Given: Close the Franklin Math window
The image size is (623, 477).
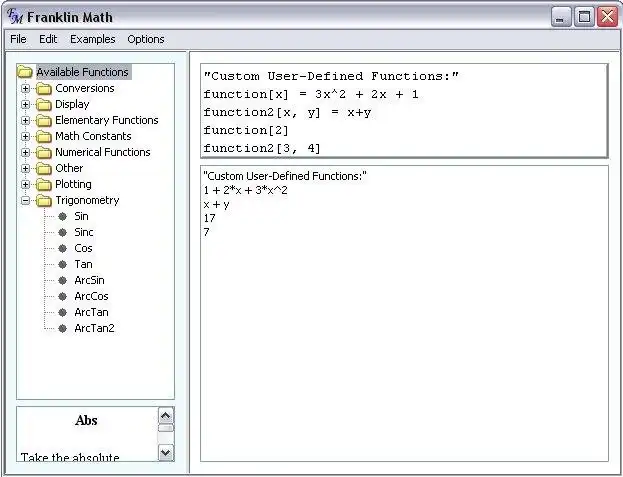Looking at the screenshot, I should [608, 17].
